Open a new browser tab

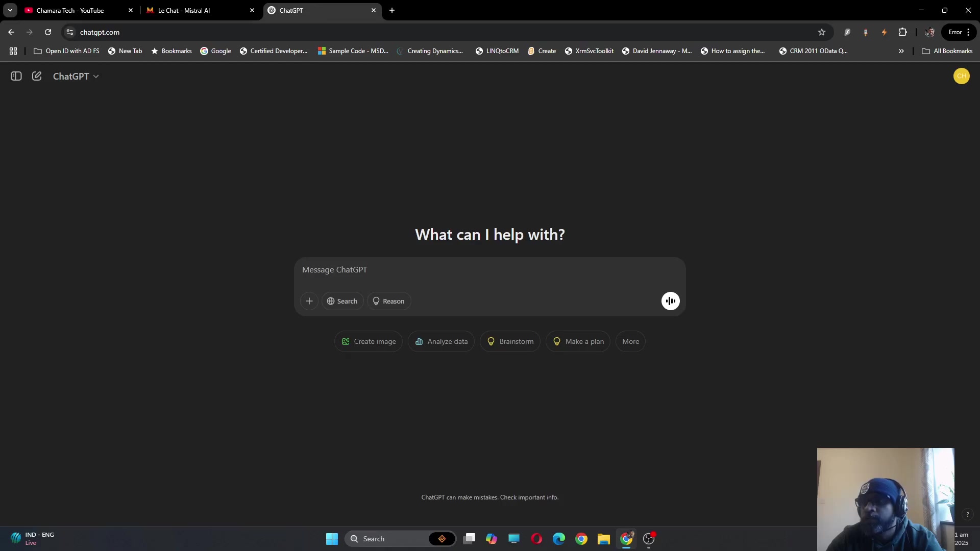tap(392, 10)
